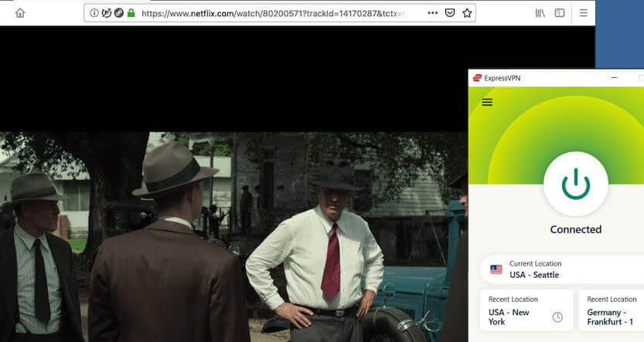Screen dimensions: 644x342
Task: Save page to Pocket icon
Action: (x=450, y=13)
